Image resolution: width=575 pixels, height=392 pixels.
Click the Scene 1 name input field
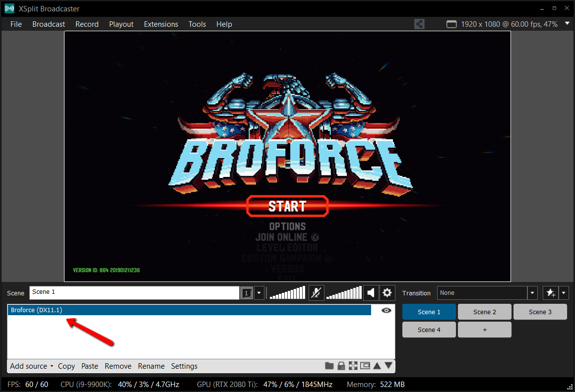[134, 292]
